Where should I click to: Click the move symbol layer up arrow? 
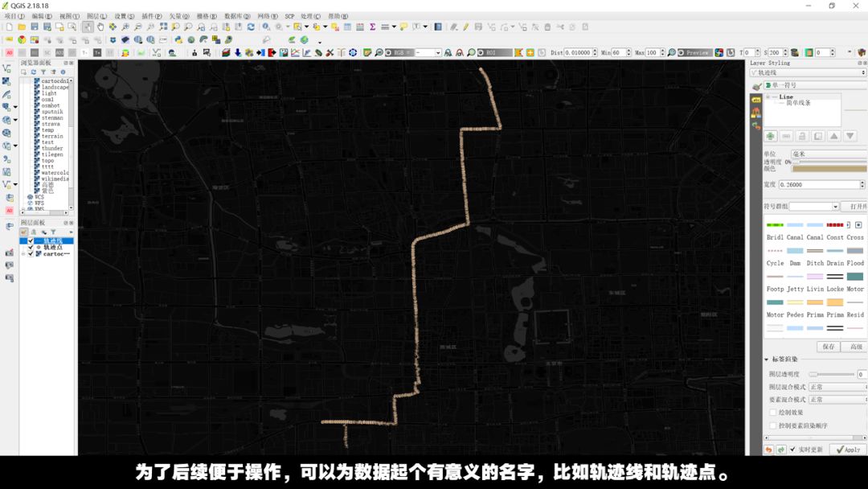coord(834,136)
